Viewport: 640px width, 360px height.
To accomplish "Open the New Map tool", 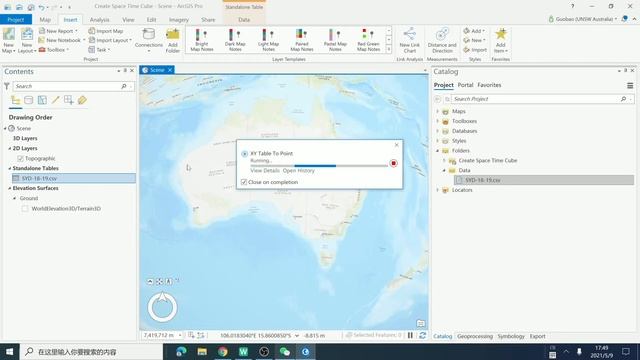I will pyautogui.click(x=9, y=40).
